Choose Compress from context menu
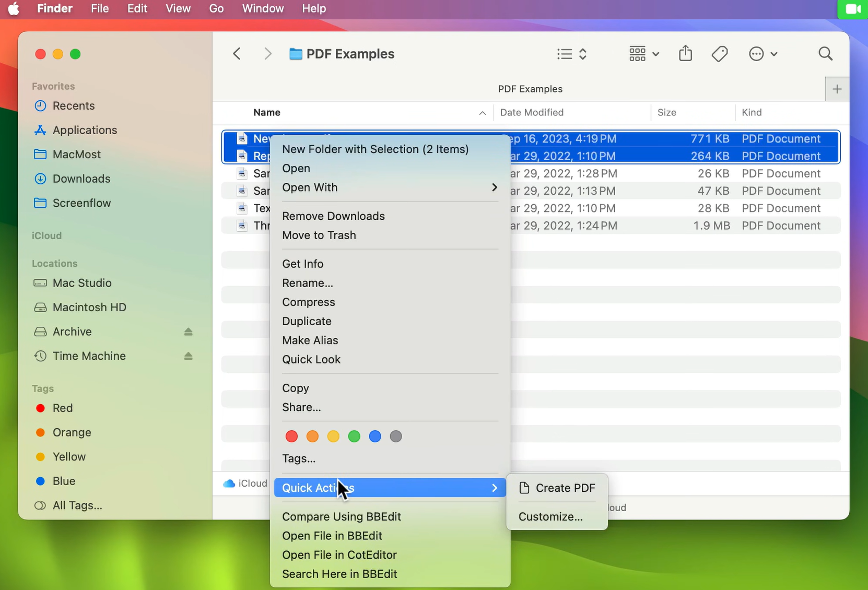 pyautogui.click(x=390, y=302)
